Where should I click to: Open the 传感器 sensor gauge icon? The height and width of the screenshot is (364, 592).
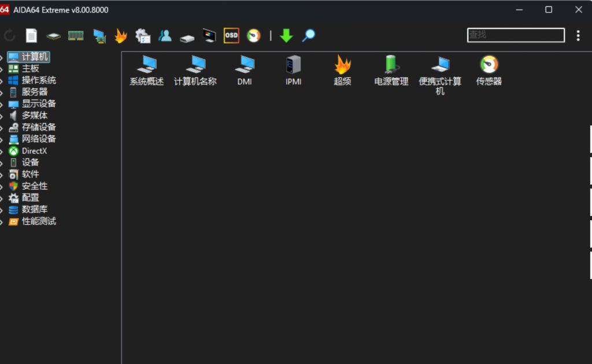(489, 70)
